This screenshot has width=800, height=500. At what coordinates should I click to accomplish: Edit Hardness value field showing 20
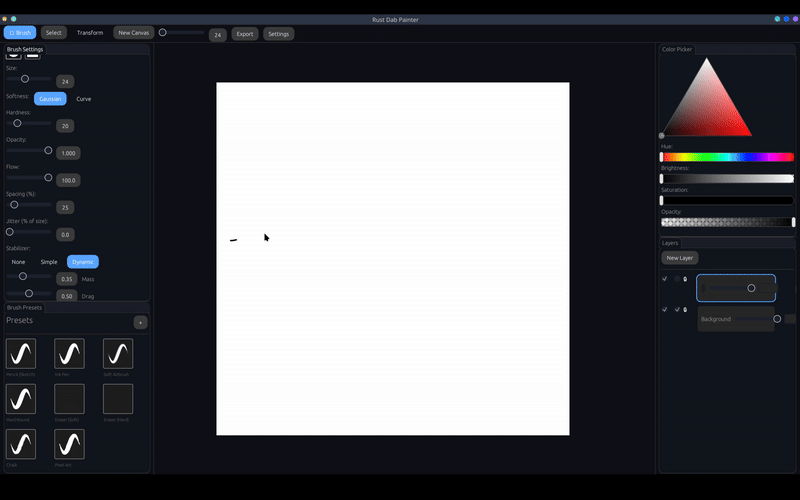point(65,126)
